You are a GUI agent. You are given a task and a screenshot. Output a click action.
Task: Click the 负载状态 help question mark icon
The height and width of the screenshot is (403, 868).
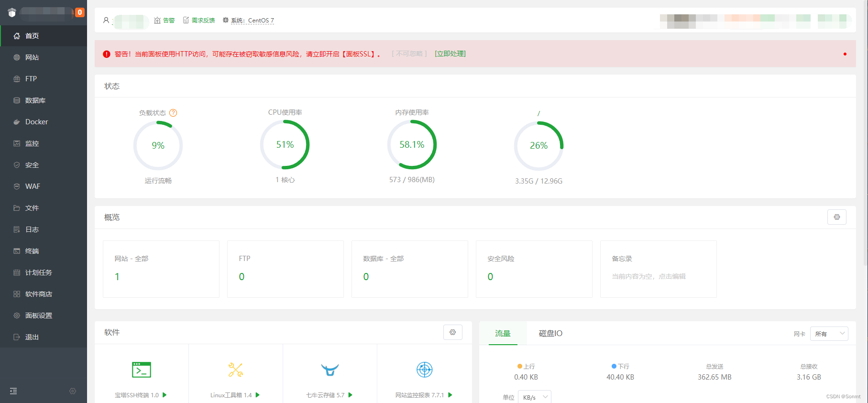(x=173, y=113)
